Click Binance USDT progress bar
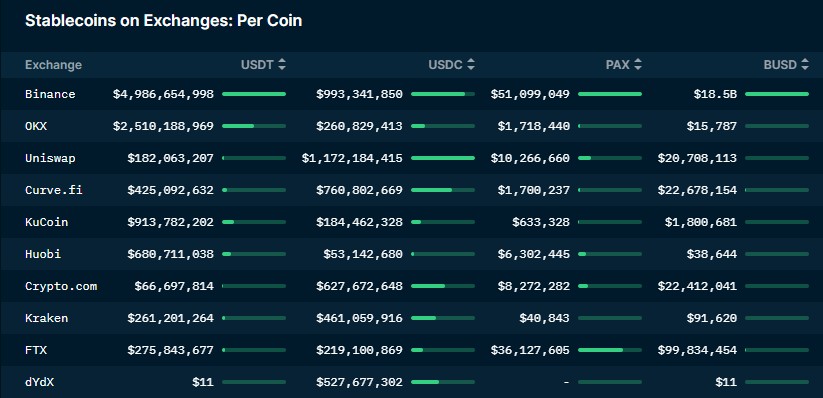This screenshot has width=823, height=398. (x=254, y=94)
